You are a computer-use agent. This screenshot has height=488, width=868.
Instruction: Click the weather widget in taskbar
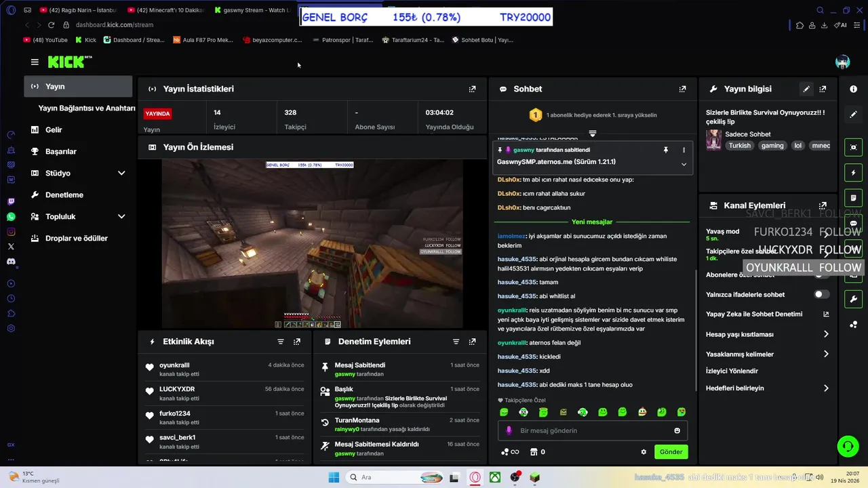pyautogui.click(x=34, y=477)
